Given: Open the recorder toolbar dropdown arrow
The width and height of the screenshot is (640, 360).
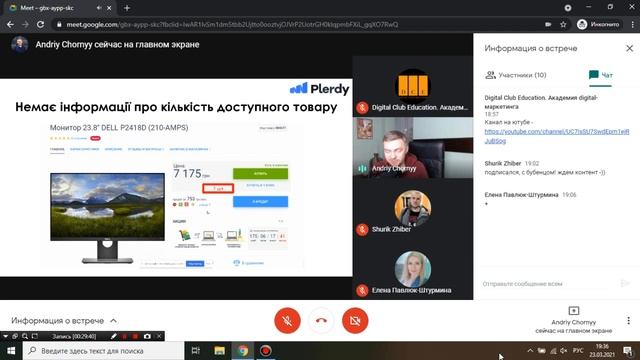Looking at the screenshot, I should 5,336.
